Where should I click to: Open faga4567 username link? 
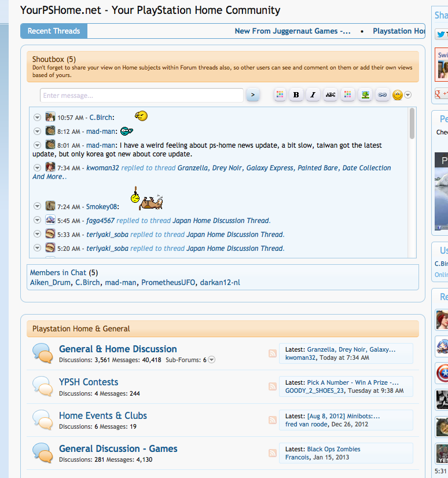pyautogui.click(x=101, y=221)
